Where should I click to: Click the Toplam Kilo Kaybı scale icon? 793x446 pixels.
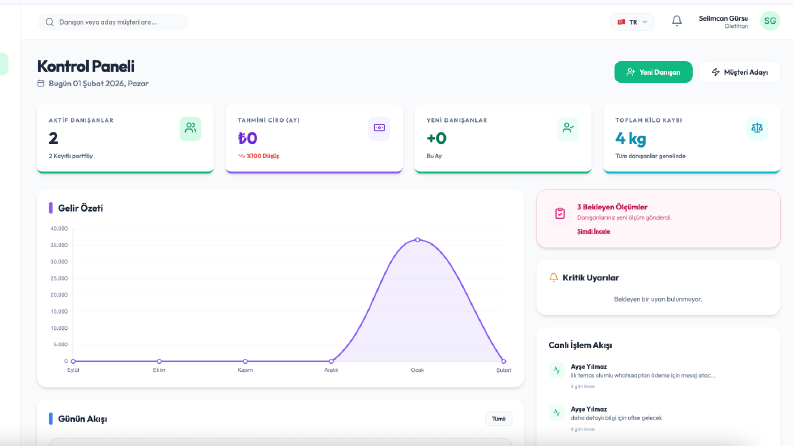[757, 128]
